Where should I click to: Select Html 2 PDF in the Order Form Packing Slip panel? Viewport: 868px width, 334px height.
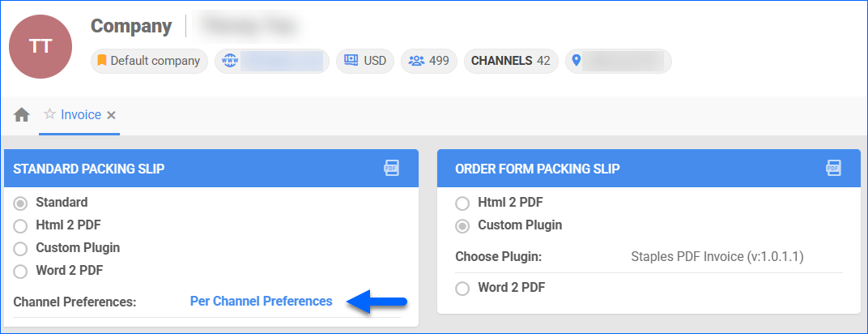pos(462,203)
